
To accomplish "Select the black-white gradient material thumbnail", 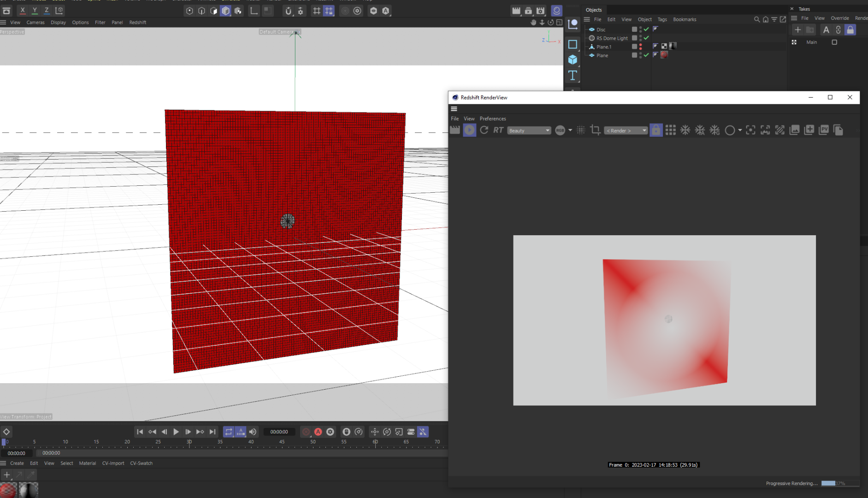I will (x=28, y=490).
